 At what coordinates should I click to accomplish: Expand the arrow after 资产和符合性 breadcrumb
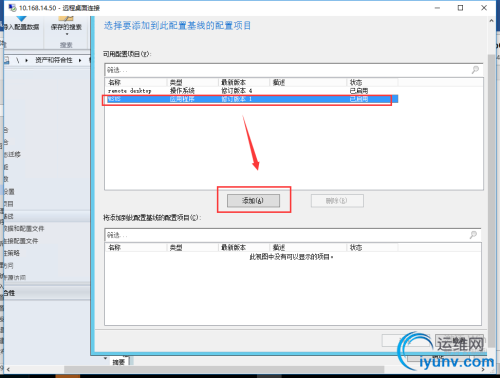pyautogui.click(x=80, y=60)
